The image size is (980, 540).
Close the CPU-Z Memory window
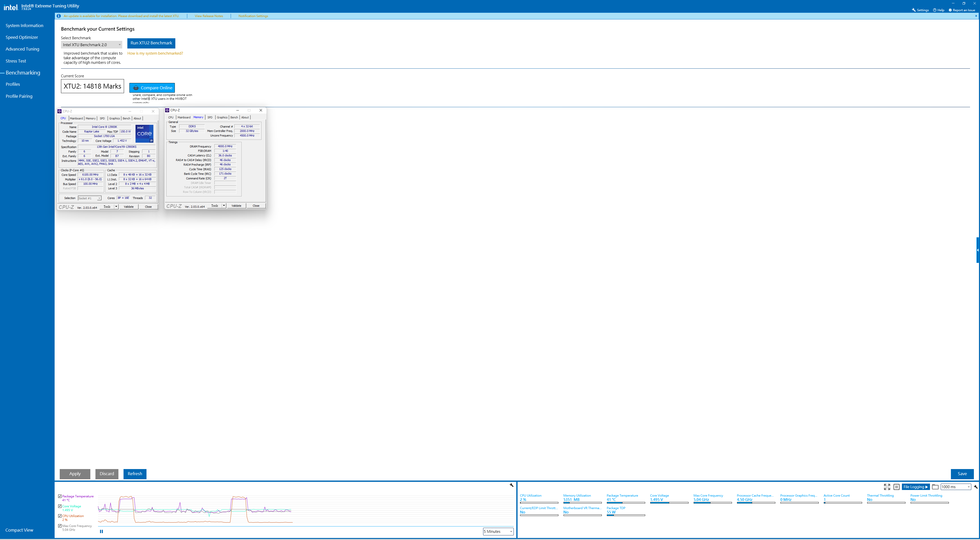pos(261,110)
